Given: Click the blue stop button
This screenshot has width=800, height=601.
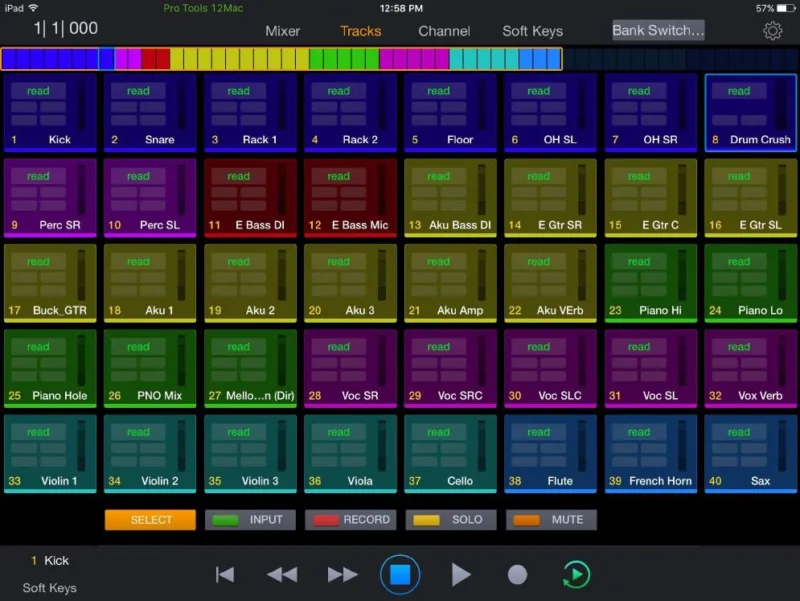Looking at the screenshot, I should click(x=400, y=574).
